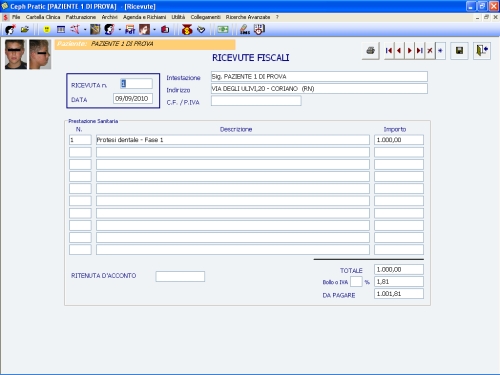Screen dimensions: 500x375
Task: Click the N. field containing 1
Action: (x=80, y=140)
